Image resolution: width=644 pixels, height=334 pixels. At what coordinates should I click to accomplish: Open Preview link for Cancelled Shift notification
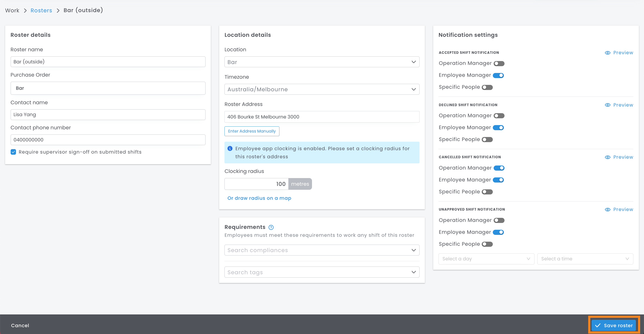pyautogui.click(x=623, y=157)
